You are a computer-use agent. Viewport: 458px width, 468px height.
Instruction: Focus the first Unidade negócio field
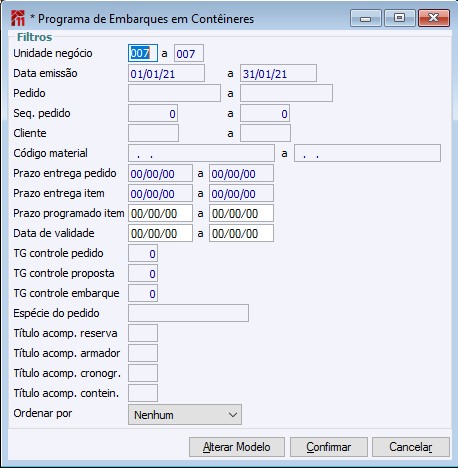(x=143, y=53)
